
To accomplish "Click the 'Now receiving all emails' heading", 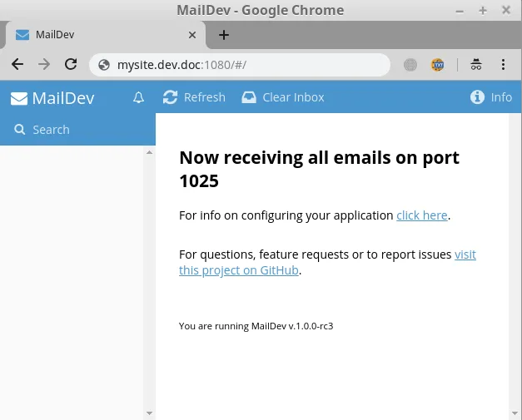I will 319,169.
